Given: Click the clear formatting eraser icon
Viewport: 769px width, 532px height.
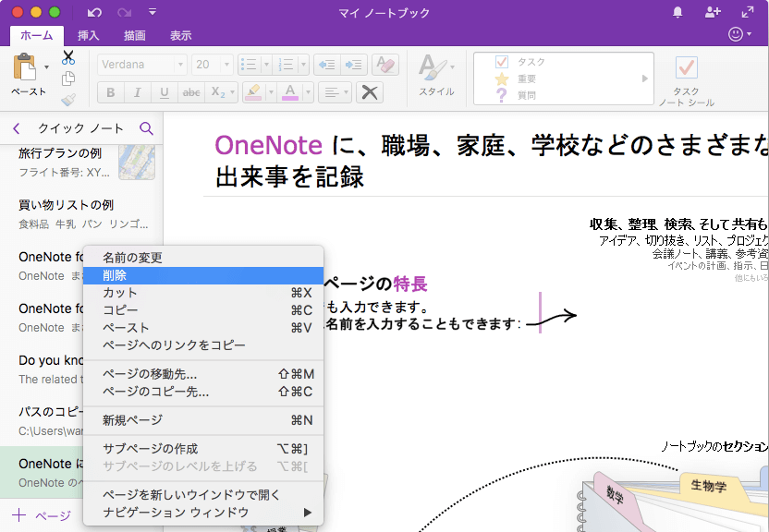Looking at the screenshot, I should coord(385,64).
